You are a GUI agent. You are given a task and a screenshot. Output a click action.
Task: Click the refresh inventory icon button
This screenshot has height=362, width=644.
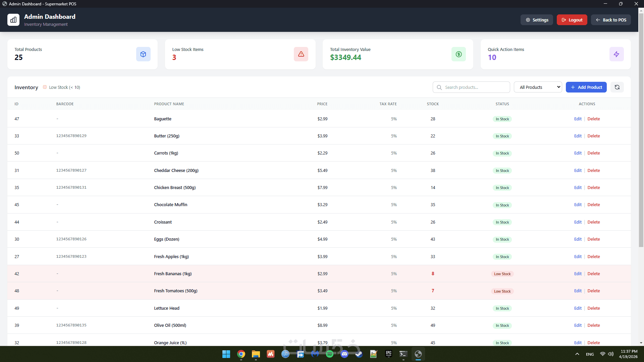(x=617, y=87)
